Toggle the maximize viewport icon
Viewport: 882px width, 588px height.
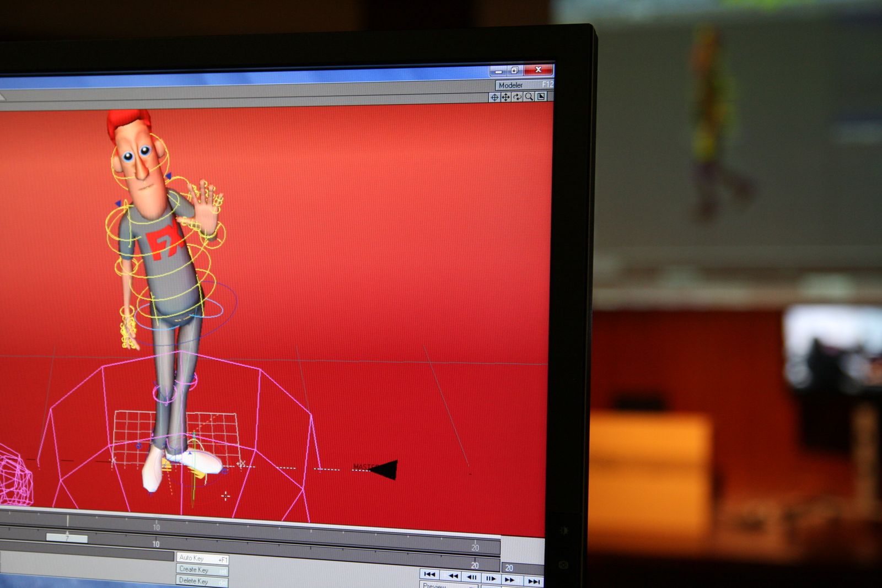(541, 96)
